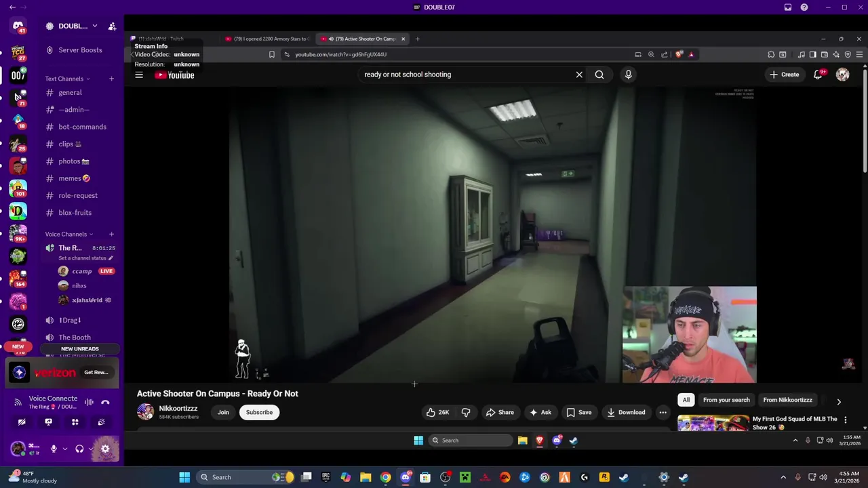Open headphone output options chevron
The width and height of the screenshot is (868, 488).
[x=91, y=449]
